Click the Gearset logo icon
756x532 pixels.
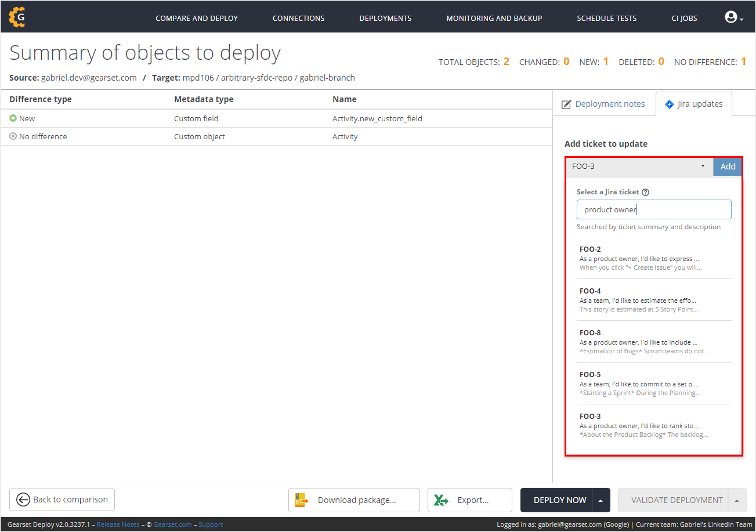coord(17,17)
